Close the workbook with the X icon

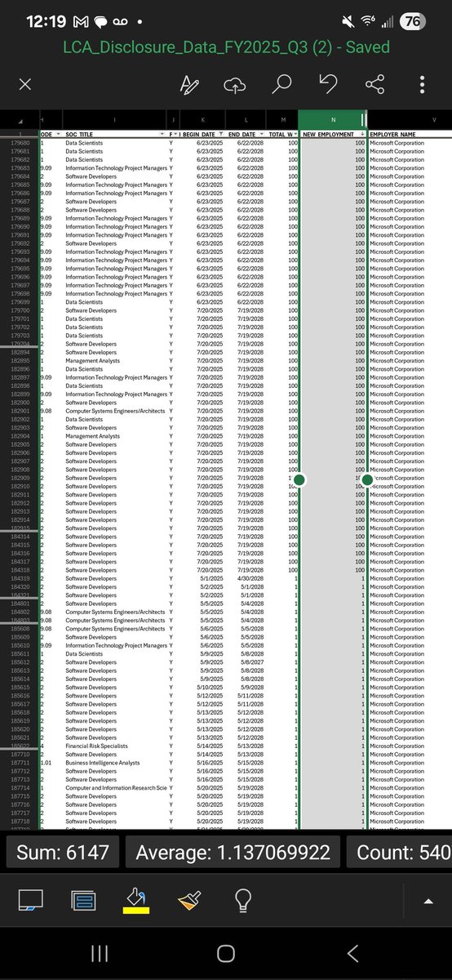[24, 84]
